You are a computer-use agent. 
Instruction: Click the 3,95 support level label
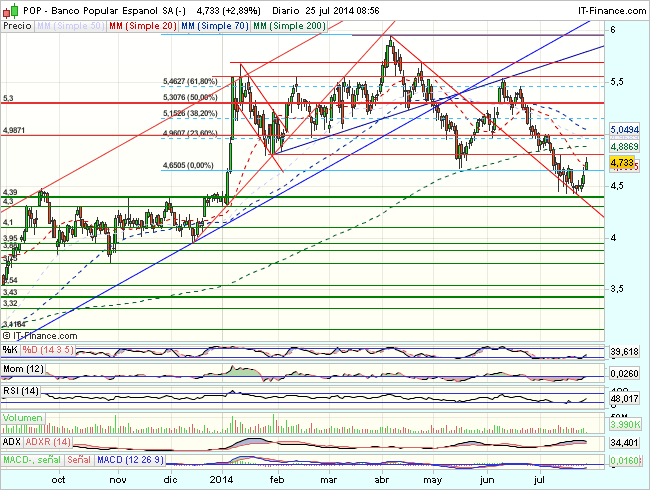click(x=10, y=238)
